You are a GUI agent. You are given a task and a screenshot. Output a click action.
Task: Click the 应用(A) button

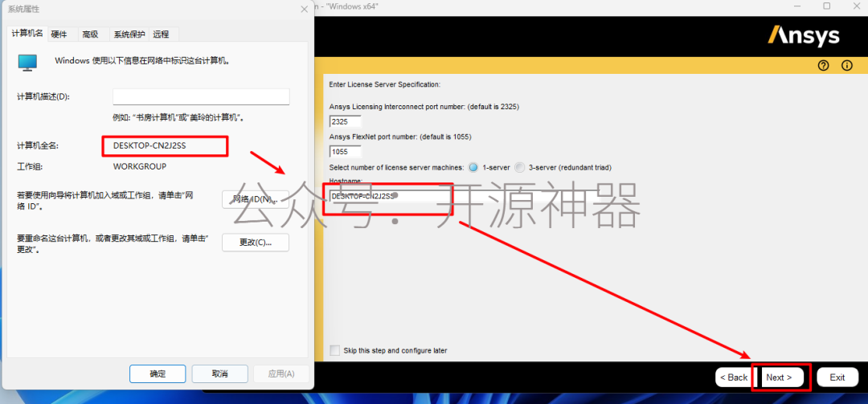coord(281,373)
